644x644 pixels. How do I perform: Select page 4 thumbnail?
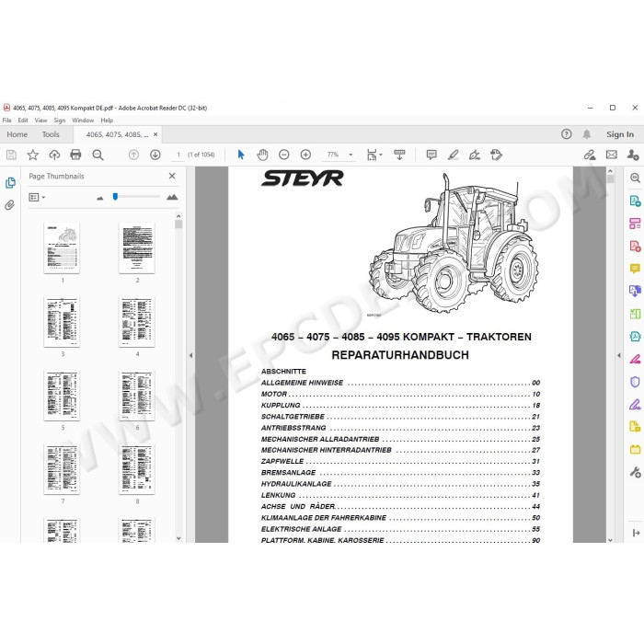click(x=137, y=322)
